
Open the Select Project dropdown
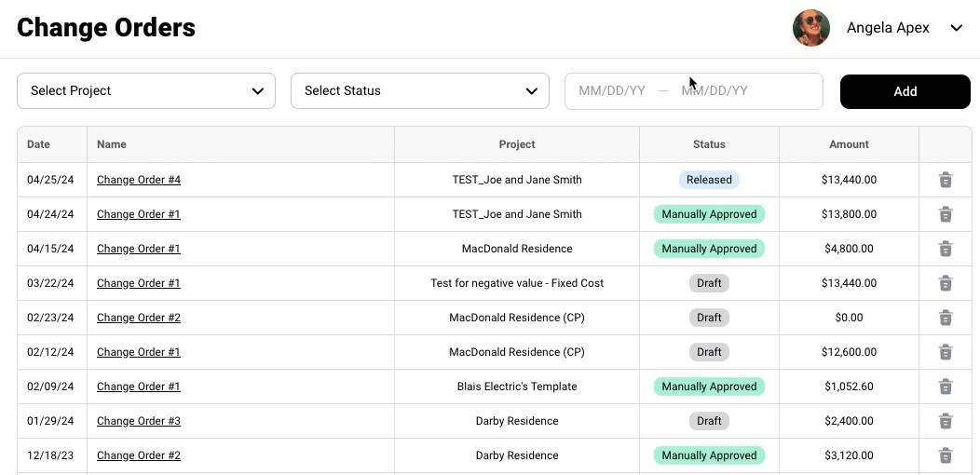[146, 90]
